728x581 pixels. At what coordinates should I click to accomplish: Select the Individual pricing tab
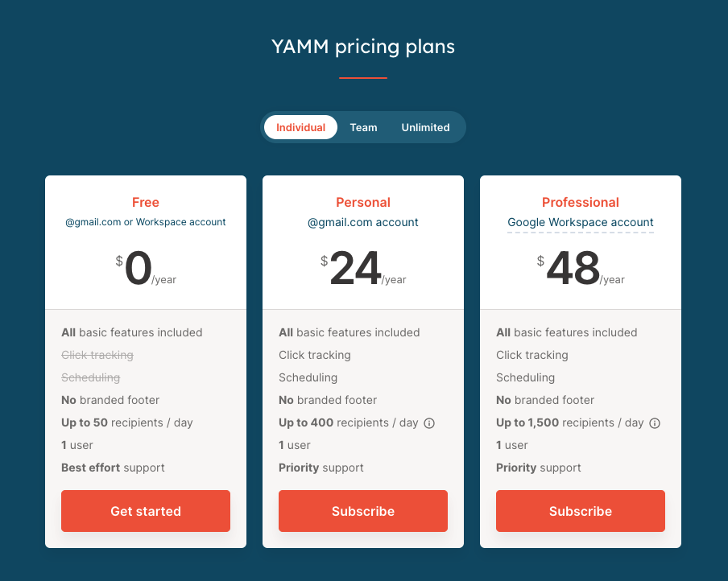(300, 127)
